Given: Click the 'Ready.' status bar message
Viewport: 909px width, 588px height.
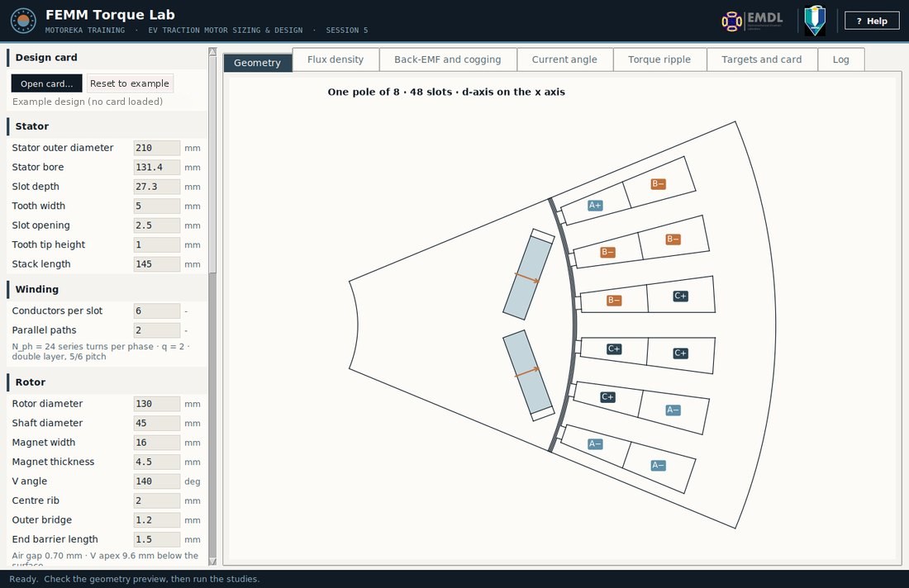Looking at the screenshot, I should point(135,579).
